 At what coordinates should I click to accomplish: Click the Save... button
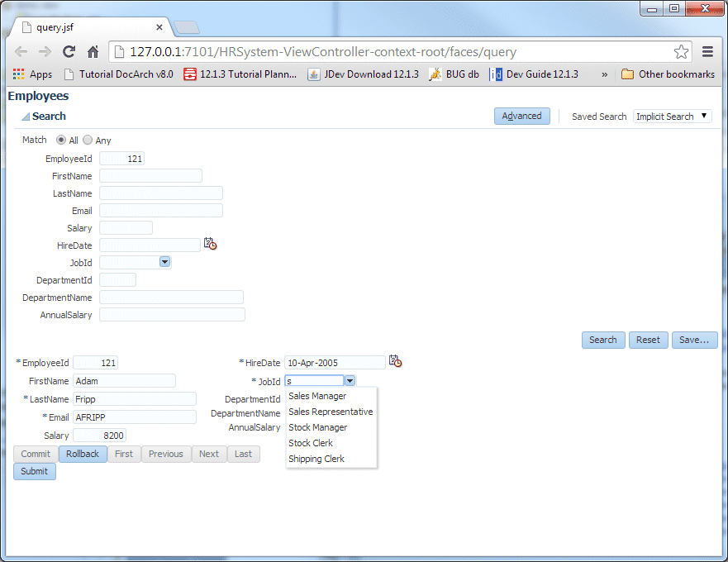point(695,340)
